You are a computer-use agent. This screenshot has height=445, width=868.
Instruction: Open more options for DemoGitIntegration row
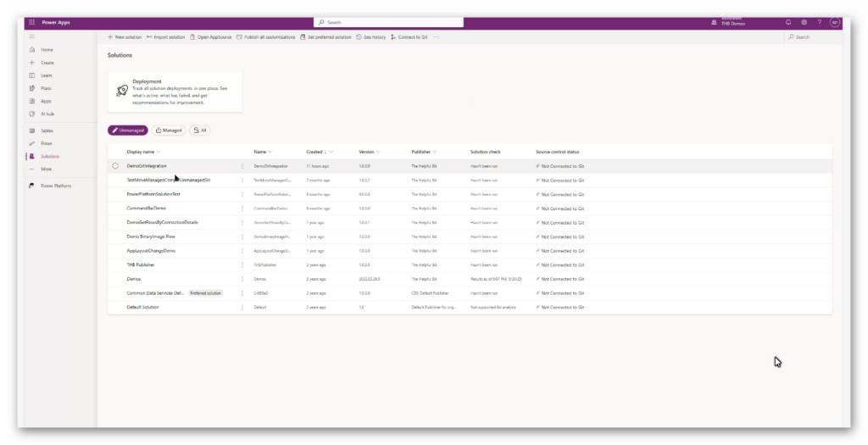[x=242, y=166]
